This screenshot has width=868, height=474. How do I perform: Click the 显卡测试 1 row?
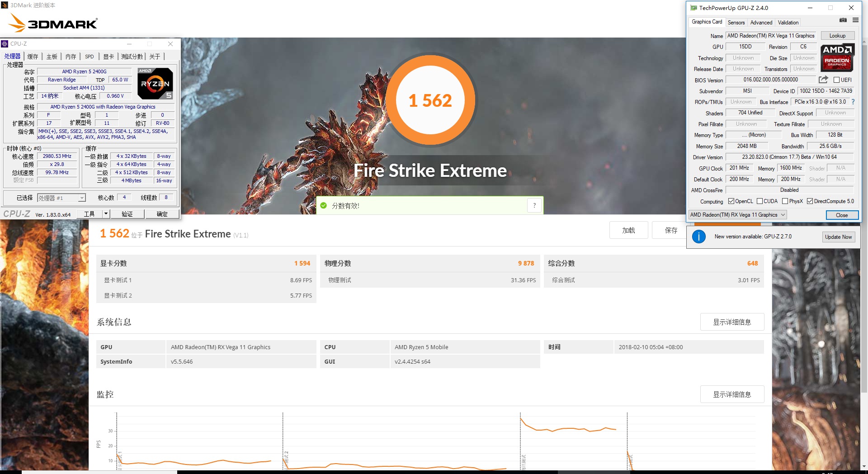click(x=206, y=280)
